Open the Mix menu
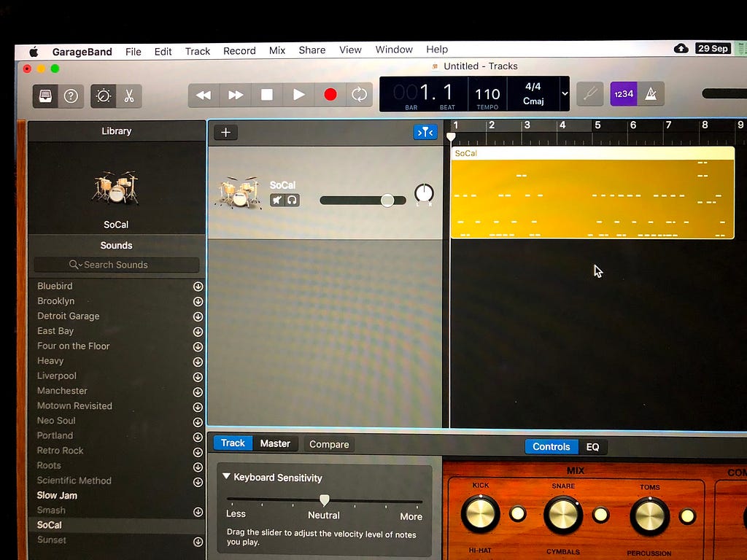747x560 pixels. (276, 50)
